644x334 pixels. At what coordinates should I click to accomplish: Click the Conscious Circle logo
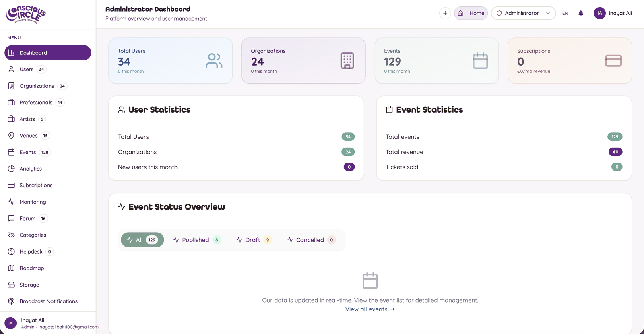(26, 14)
